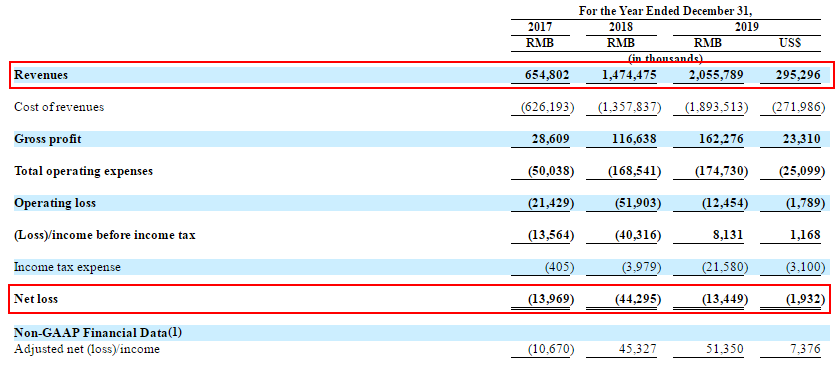Select the Net loss row label
The height and width of the screenshot is (370, 840).
click(x=36, y=299)
